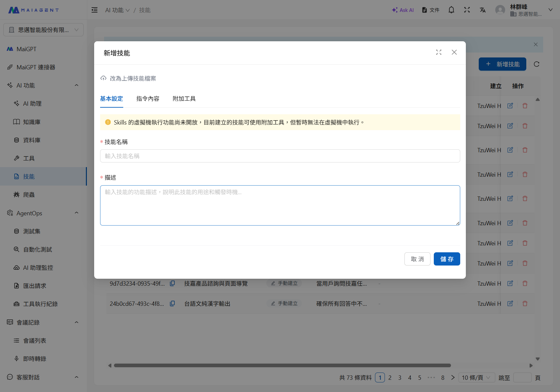The image size is (560, 392).
Task: Click the 儲存 save button
Action: coord(447,259)
